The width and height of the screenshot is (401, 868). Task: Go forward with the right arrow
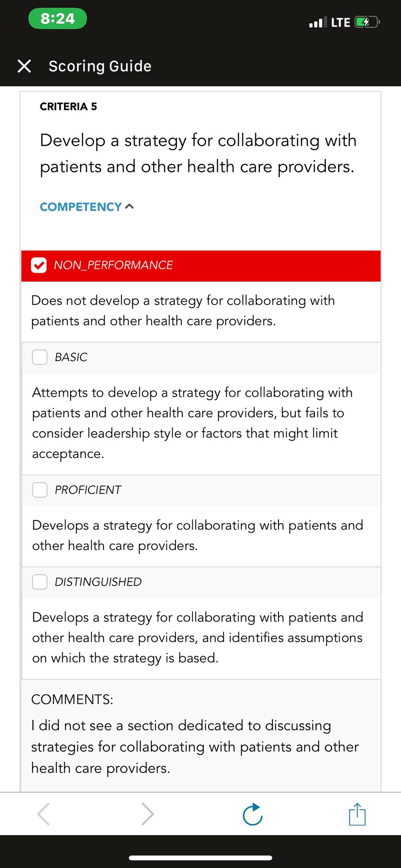pyautogui.click(x=147, y=814)
